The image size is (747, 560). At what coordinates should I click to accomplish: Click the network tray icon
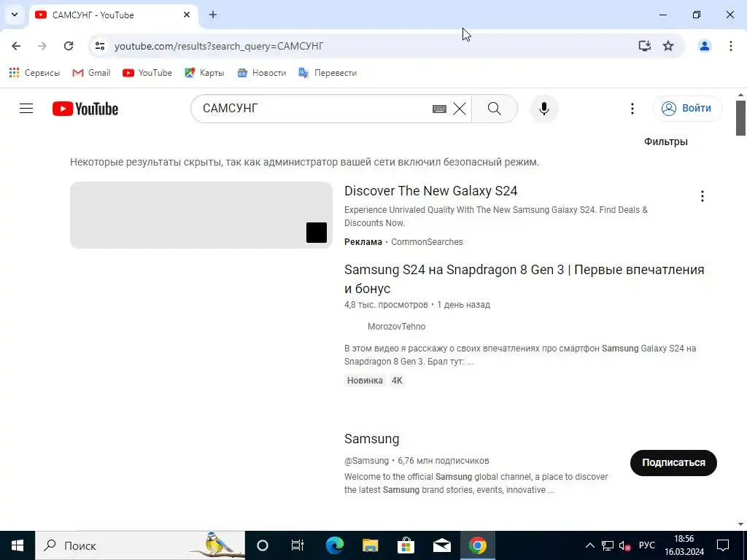[x=608, y=545]
